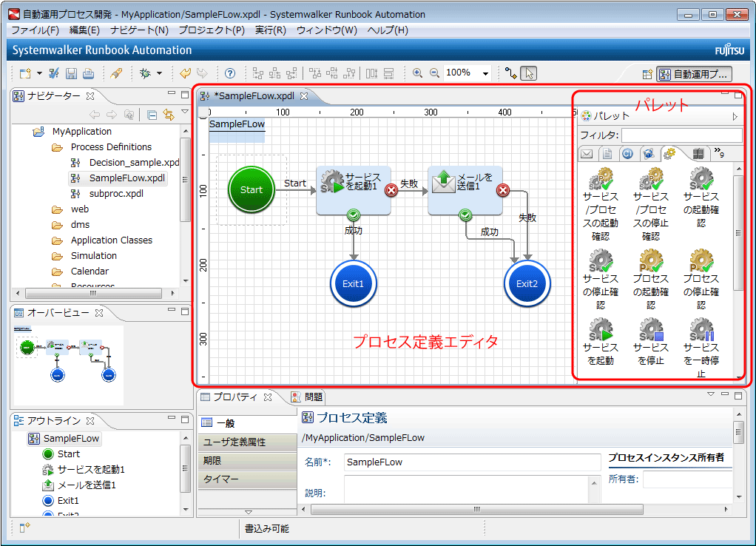Select the Start node on canvas
This screenshot has width=756, height=546.
point(252,189)
